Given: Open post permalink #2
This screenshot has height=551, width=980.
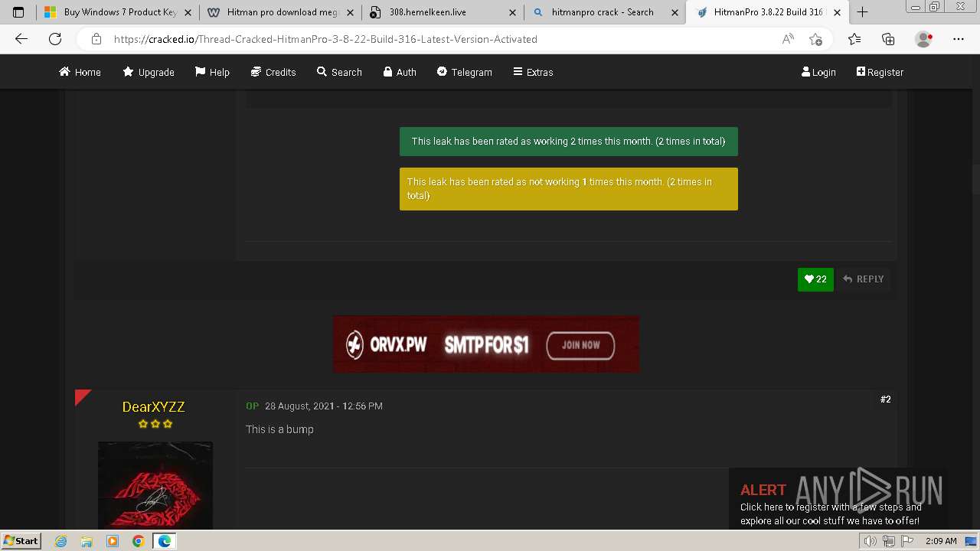Looking at the screenshot, I should [x=886, y=399].
